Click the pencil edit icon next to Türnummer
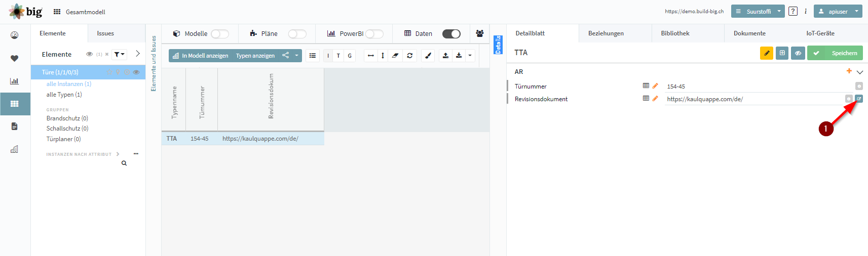868x256 pixels. pos(655,86)
